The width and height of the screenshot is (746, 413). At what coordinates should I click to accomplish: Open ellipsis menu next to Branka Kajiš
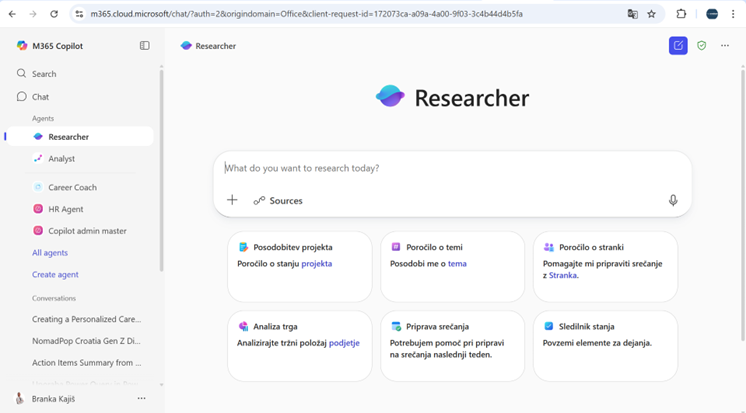pos(141,398)
